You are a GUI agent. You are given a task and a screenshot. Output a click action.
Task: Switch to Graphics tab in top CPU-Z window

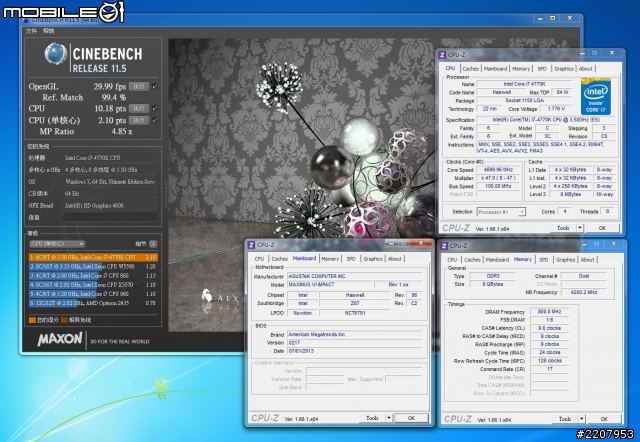coord(564,69)
